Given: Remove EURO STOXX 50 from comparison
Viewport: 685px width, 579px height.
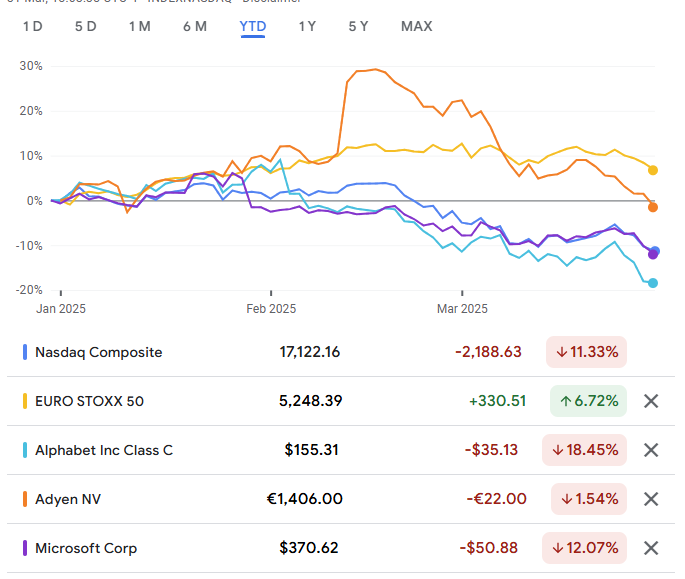Looking at the screenshot, I should click(x=651, y=401).
